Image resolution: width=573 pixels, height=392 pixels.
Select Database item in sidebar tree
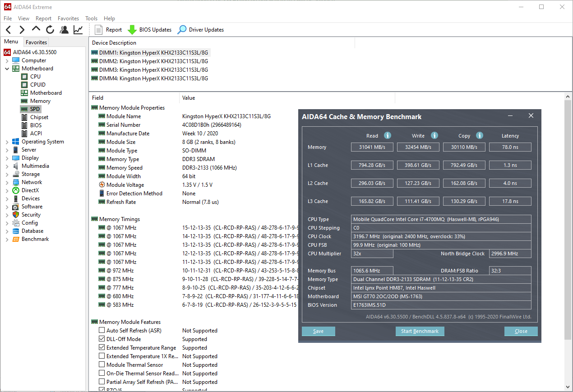(32, 231)
